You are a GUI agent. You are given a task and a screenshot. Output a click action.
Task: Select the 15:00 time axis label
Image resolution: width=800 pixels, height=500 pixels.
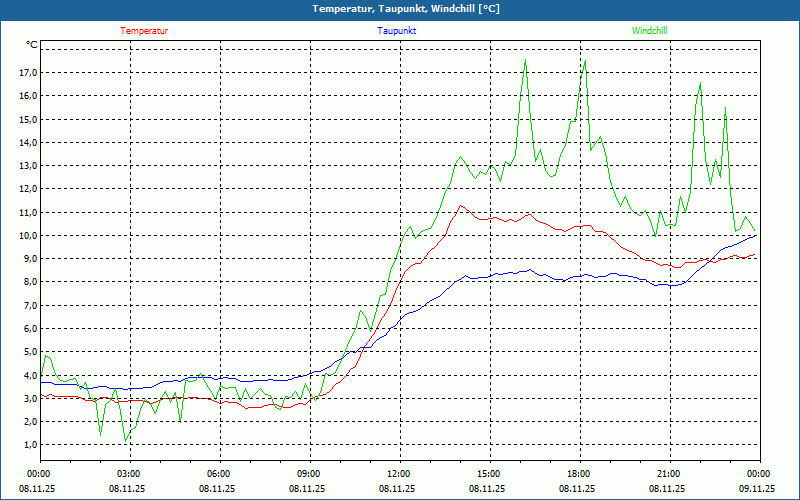coord(489,474)
